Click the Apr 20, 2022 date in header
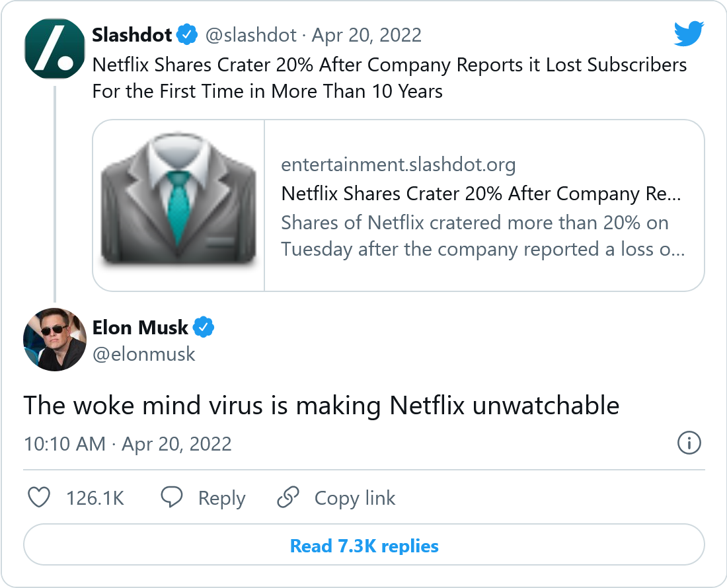 click(x=367, y=35)
